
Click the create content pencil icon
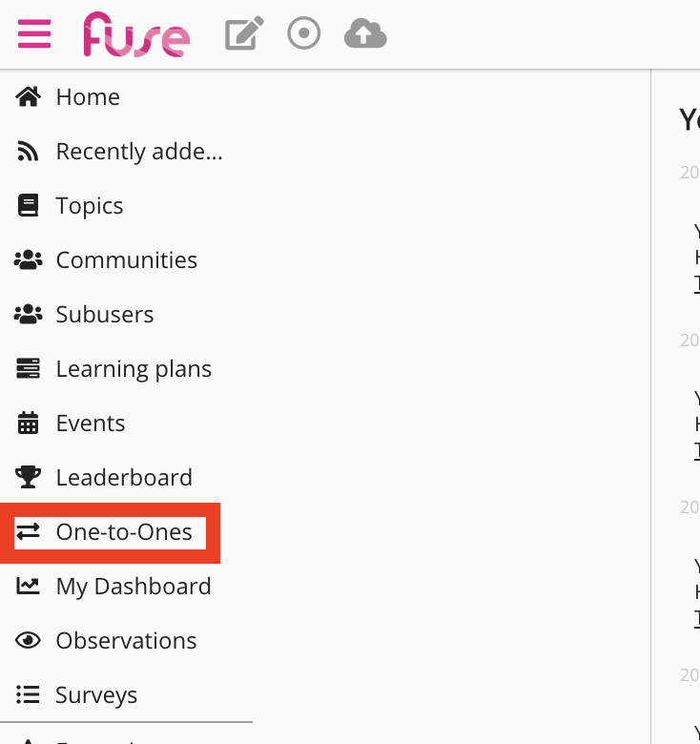coord(244,34)
